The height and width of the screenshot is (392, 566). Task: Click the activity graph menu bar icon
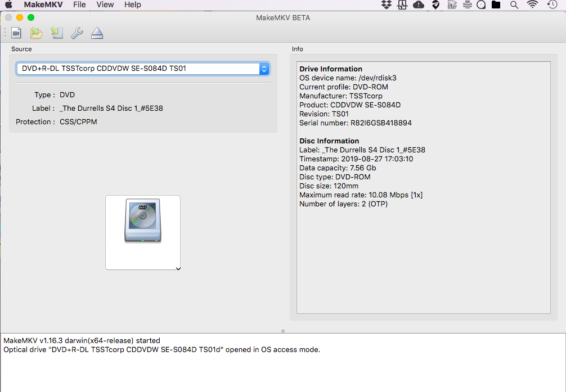click(x=402, y=4)
